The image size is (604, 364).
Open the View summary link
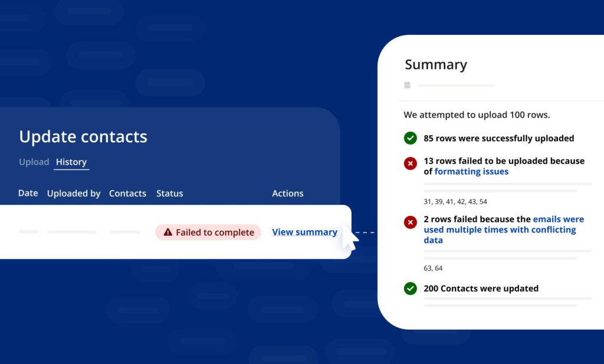pyautogui.click(x=304, y=232)
